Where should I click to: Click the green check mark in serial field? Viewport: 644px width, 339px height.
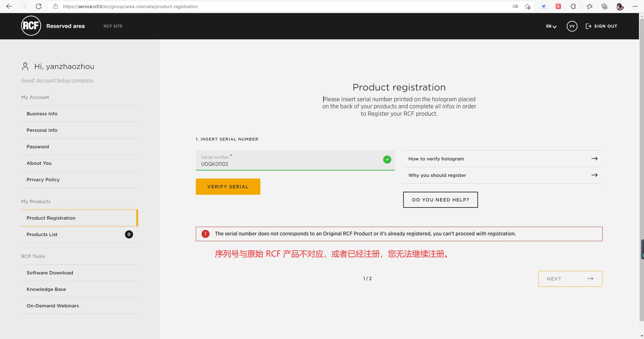[387, 159]
